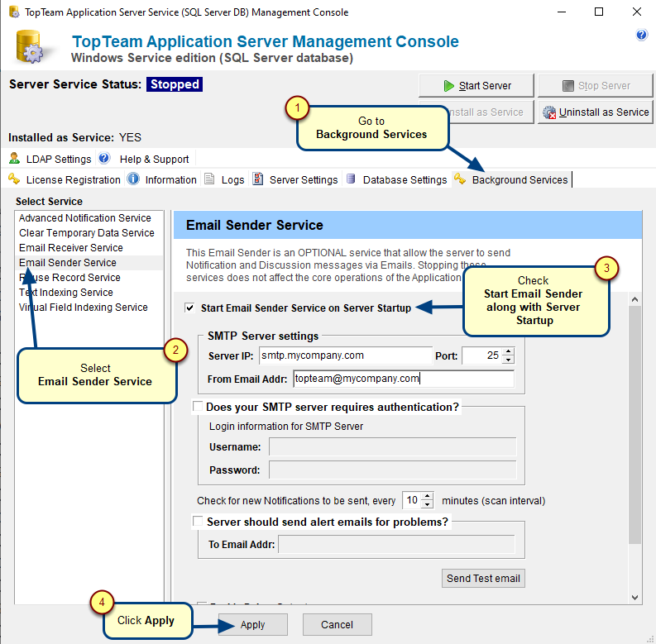Click the Uninstall as Service gear icon
The image size is (656, 644).
coord(549,112)
